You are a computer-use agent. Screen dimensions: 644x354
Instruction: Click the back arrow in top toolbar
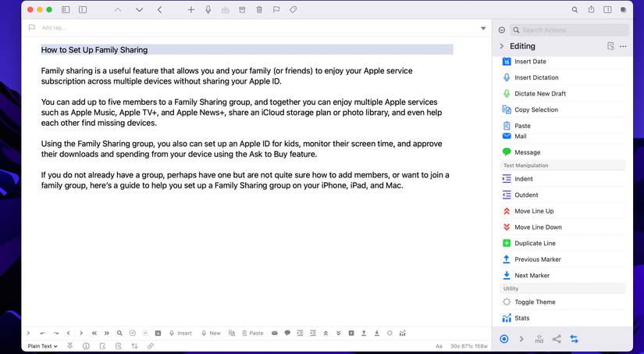point(159,10)
